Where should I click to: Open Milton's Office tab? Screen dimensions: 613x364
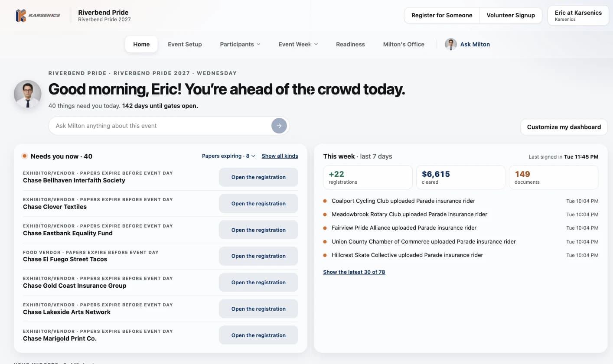404,44
